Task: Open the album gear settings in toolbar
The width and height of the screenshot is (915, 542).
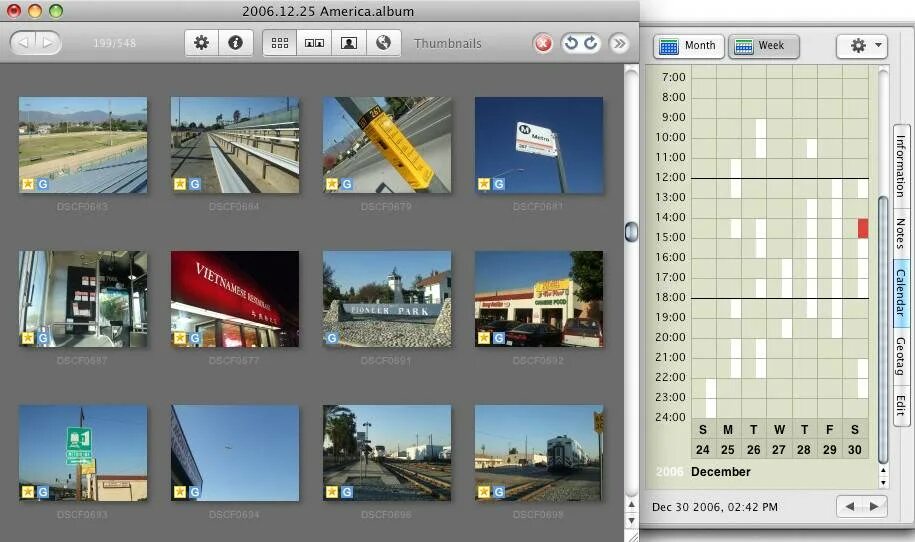Action: [201, 43]
